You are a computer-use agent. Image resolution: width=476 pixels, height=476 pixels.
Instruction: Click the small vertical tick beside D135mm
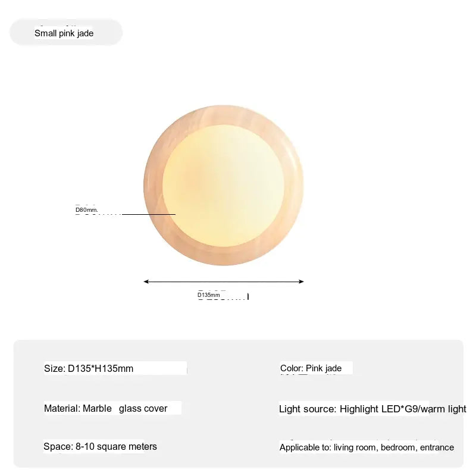(248, 296)
